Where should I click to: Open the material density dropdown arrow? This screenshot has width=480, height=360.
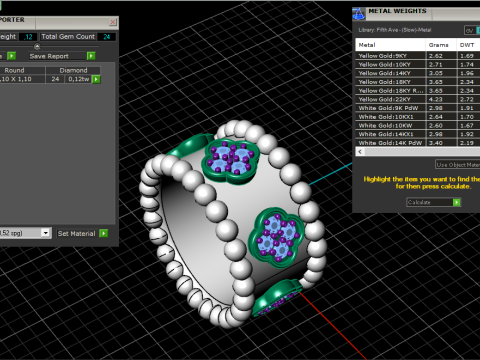tap(46, 233)
